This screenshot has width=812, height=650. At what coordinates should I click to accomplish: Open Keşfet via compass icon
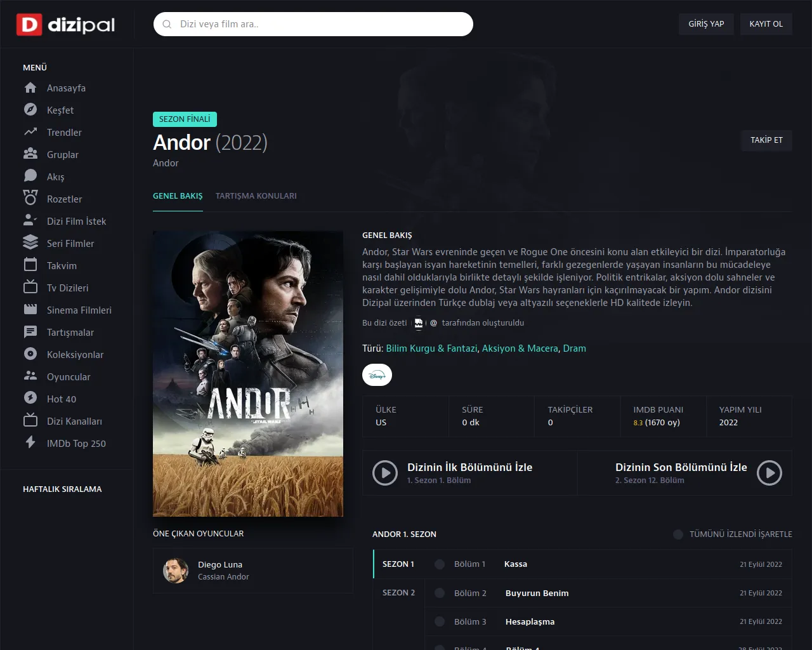coord(30,110)
